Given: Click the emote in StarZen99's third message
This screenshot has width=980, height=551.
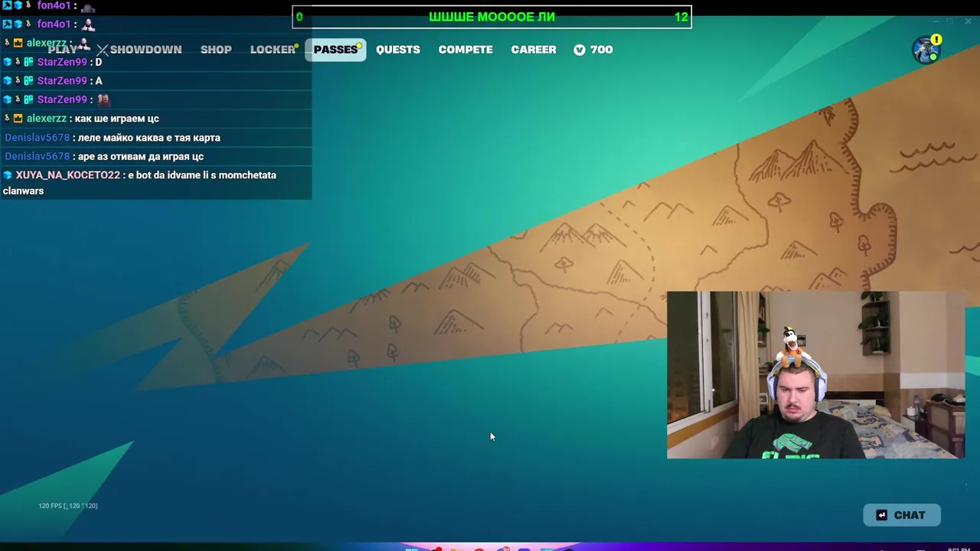Looking at the screenshot, I should [103, 99].
